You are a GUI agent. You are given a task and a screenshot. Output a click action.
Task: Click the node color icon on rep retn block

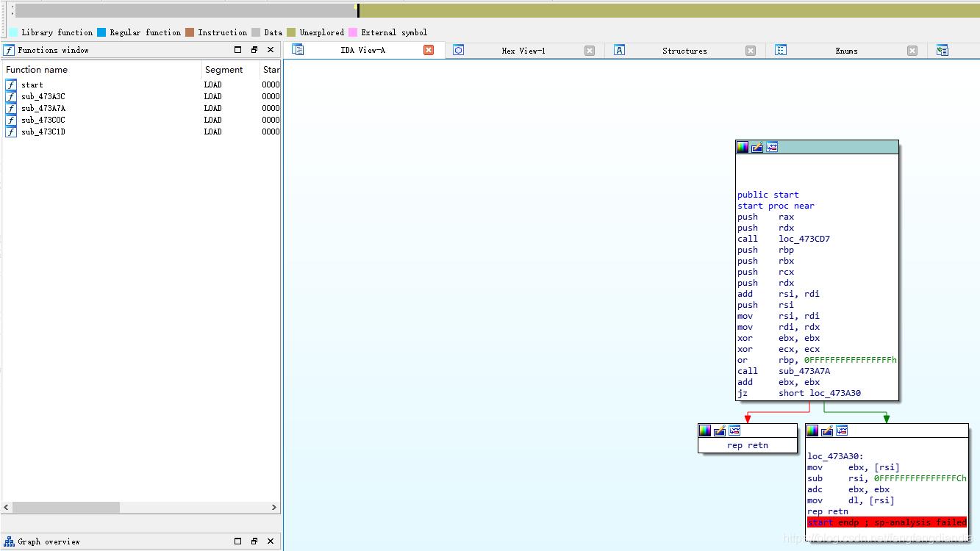[704, 431]
